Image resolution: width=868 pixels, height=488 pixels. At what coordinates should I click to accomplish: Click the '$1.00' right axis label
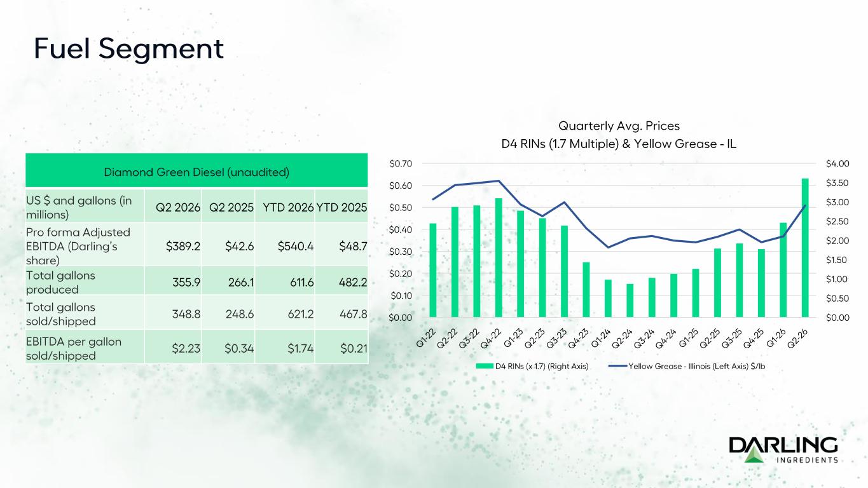pyautogui.click(x=838, y=279)
